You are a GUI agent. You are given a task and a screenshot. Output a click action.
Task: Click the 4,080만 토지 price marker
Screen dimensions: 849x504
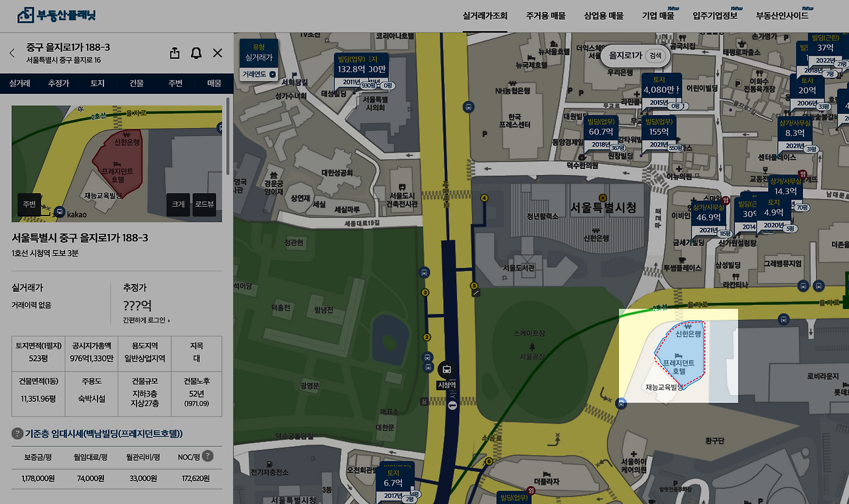pyautogui.click(x=661, y=90)
